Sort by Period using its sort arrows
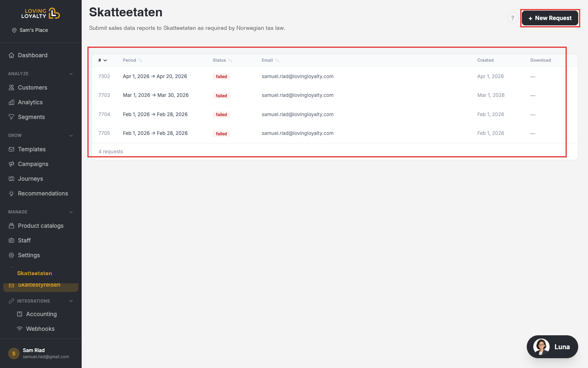 [140, 60]
